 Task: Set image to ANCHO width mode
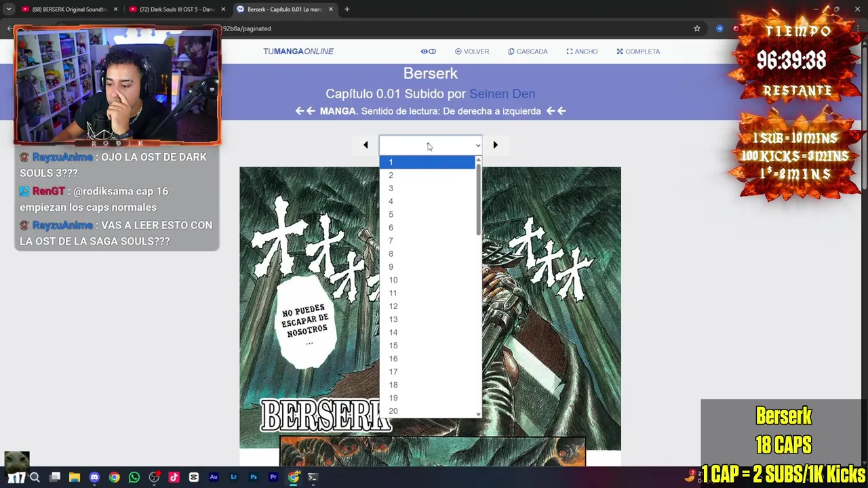582,52
